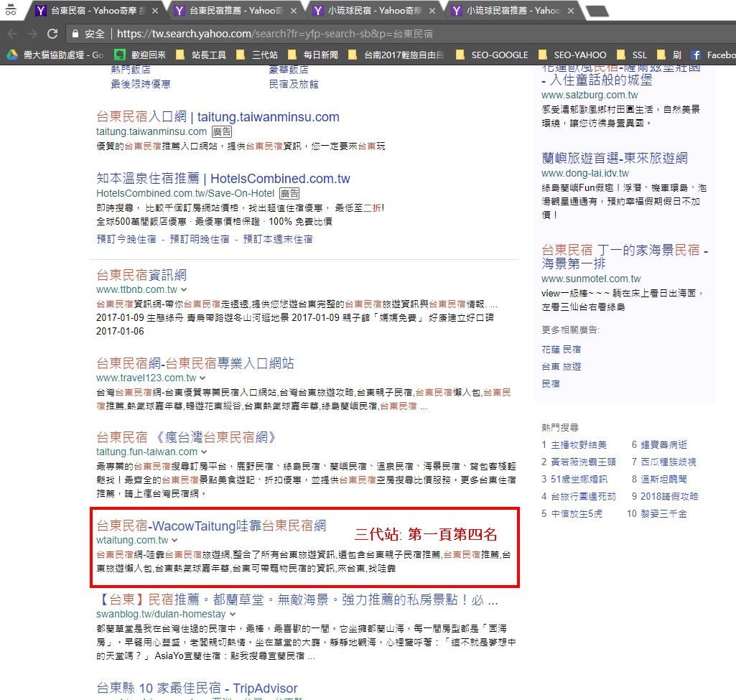Go forward to the next page

point(32,34)
